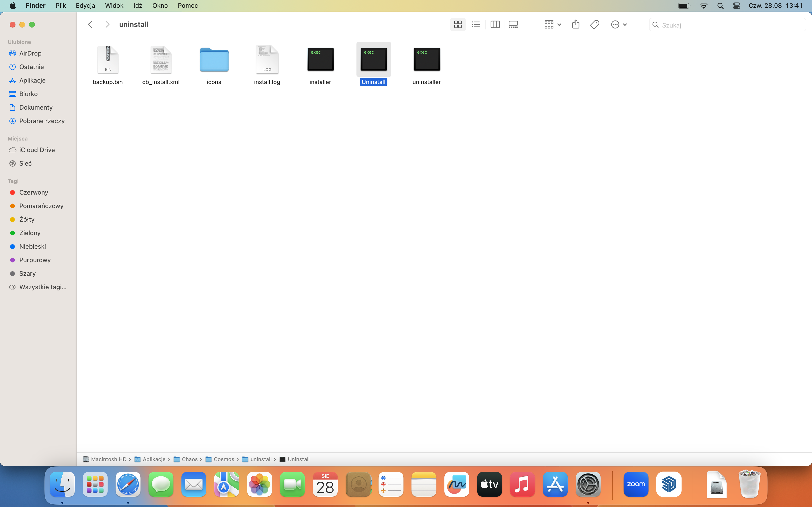Select icon view toggle button
Screen dimensions: 812x507
coord(458,24)
